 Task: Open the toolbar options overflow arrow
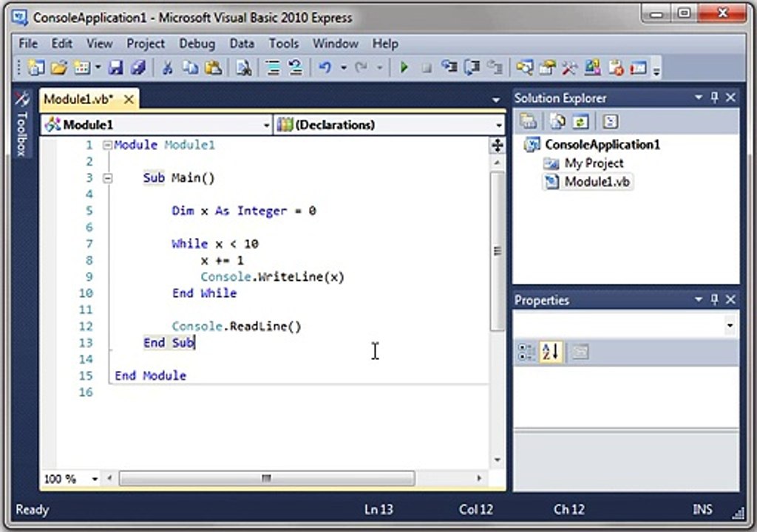click(656, 72)
